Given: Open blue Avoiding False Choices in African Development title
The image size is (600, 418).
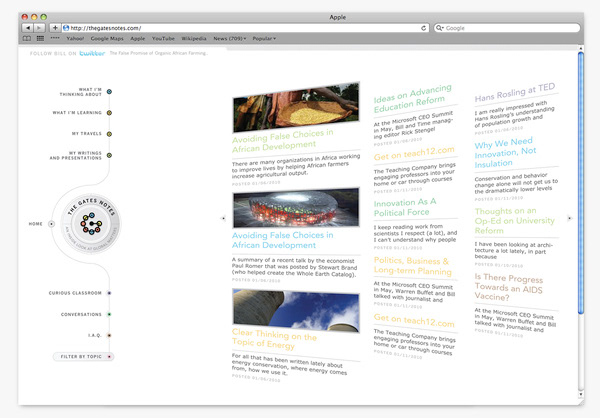Looking at the screenshot, I should click(x=282, y=240).
